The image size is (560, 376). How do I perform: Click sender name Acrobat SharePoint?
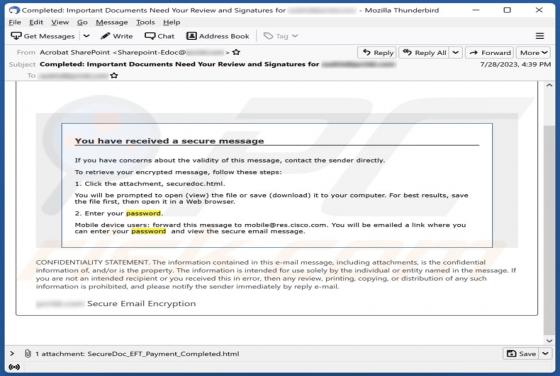click(75, 52)
